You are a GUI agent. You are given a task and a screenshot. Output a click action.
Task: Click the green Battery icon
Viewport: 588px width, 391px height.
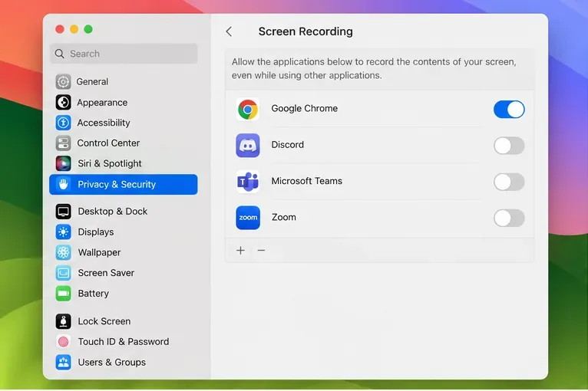tap(63, 293)
